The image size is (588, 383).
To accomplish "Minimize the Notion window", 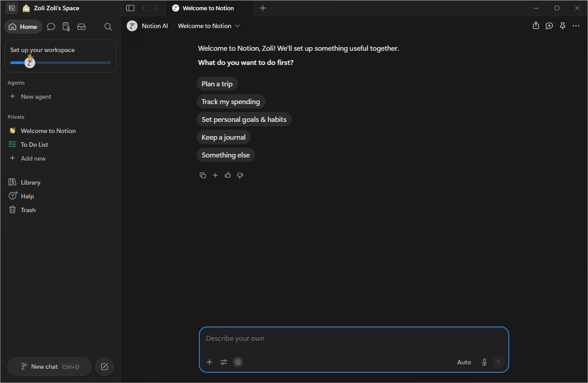I will (536, 8).
